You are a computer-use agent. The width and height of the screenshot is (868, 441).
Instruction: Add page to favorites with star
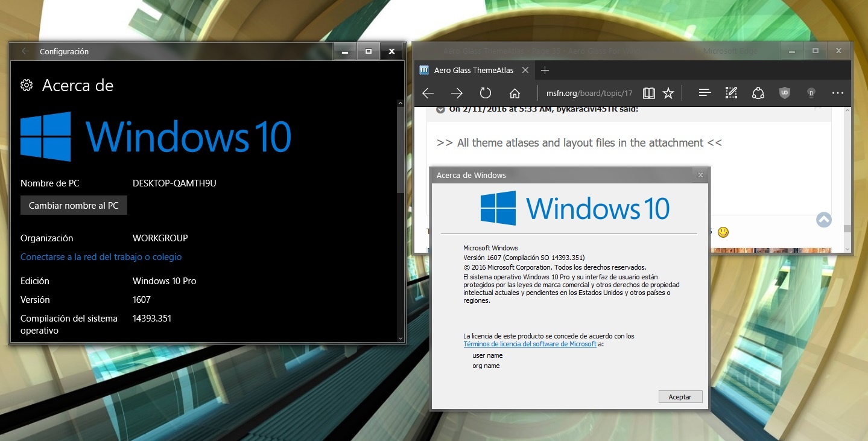click(668, 93)
